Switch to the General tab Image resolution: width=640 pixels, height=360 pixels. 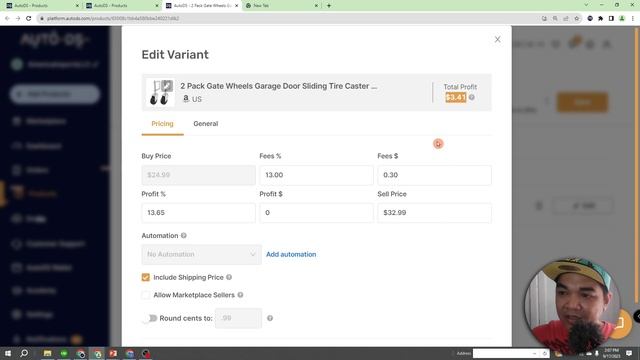[x=206, y=124]
